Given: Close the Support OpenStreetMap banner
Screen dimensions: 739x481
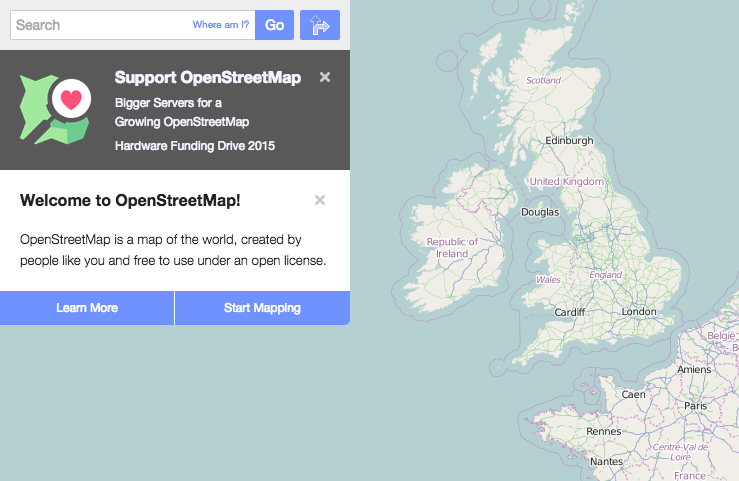Looking at the screenshot, I should [325, 77].
